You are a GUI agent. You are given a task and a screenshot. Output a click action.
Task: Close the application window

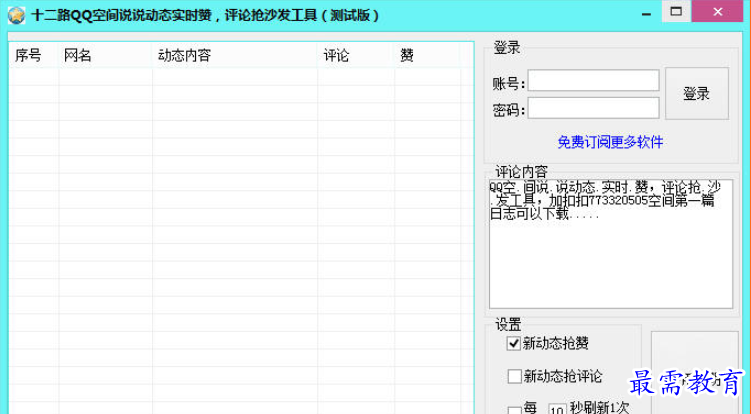(x=717, y=12)
